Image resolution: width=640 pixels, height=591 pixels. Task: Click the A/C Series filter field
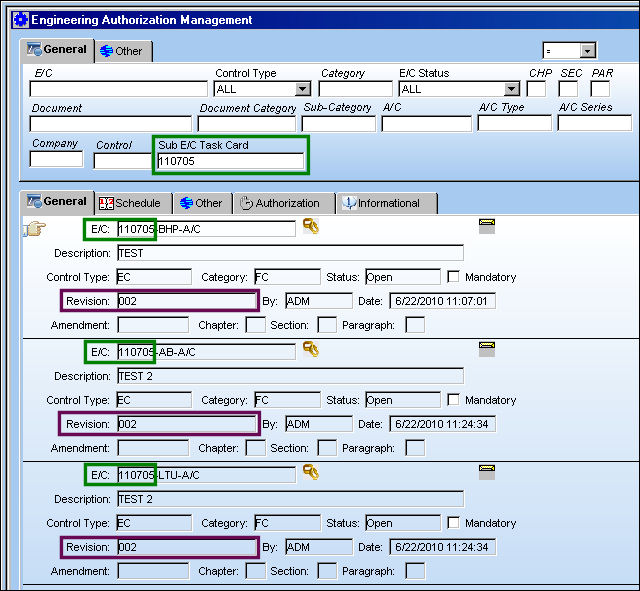point(595,123)
